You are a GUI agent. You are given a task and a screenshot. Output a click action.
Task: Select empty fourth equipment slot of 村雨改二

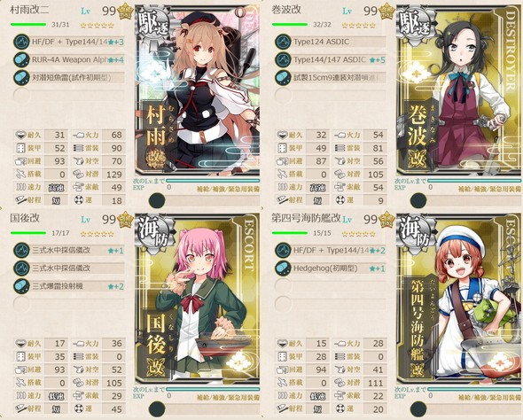click(x=69, y=96)
